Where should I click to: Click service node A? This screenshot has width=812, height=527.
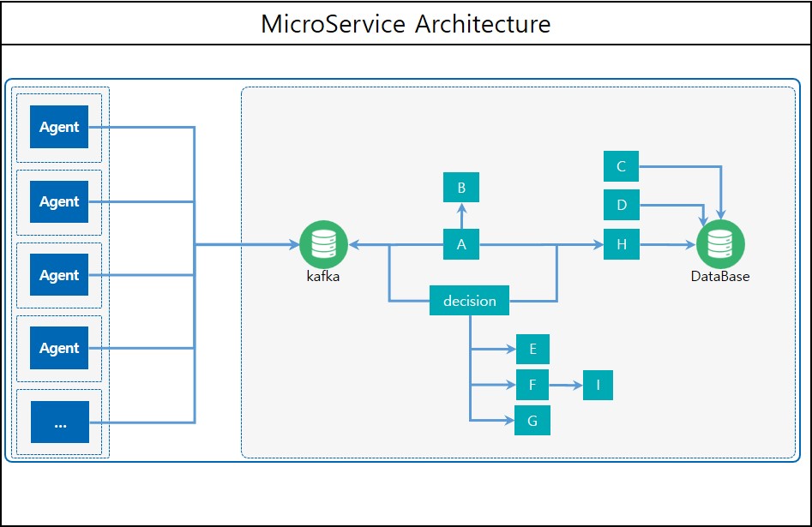pyautogui.click(x=461, y=244)
